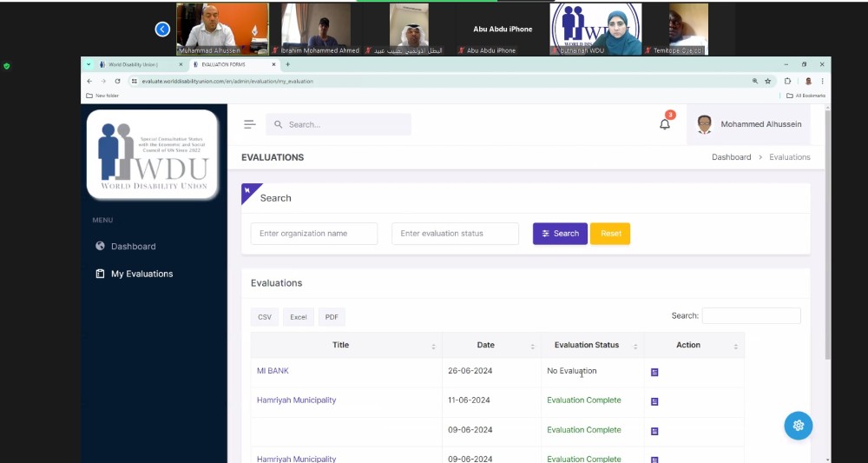Open the Mohammed Alhussein user menu
The height and width of the screenshot is (463, 868).
(748, 124)
